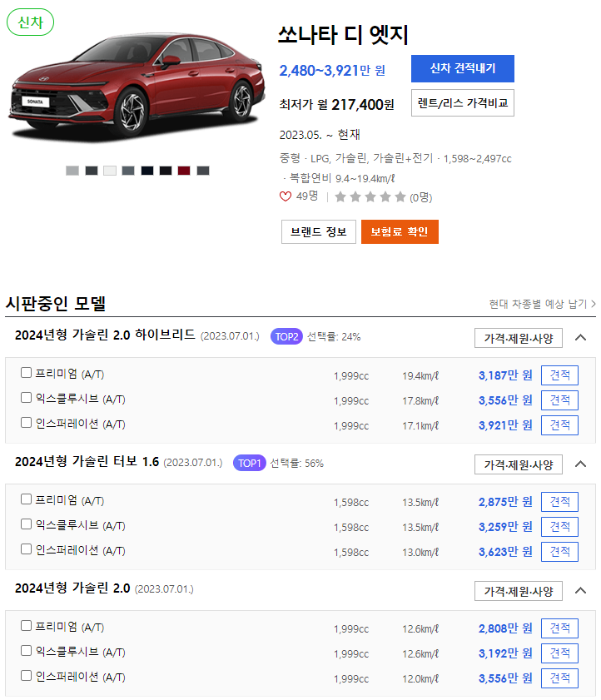Click the 쏘나타 디 엣지 title
This screenshot has width=601, height=700.
343,35
